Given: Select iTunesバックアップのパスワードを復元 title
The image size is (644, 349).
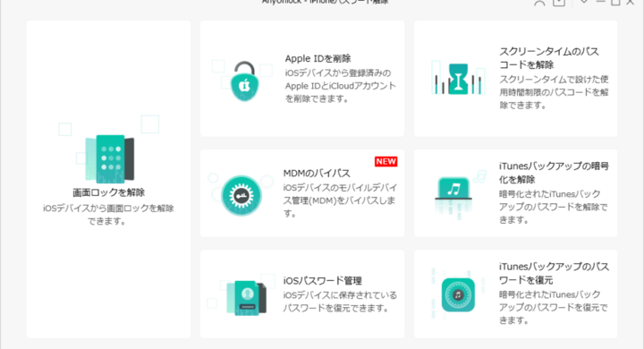Looking at the screenshot, I should point(554,273).
